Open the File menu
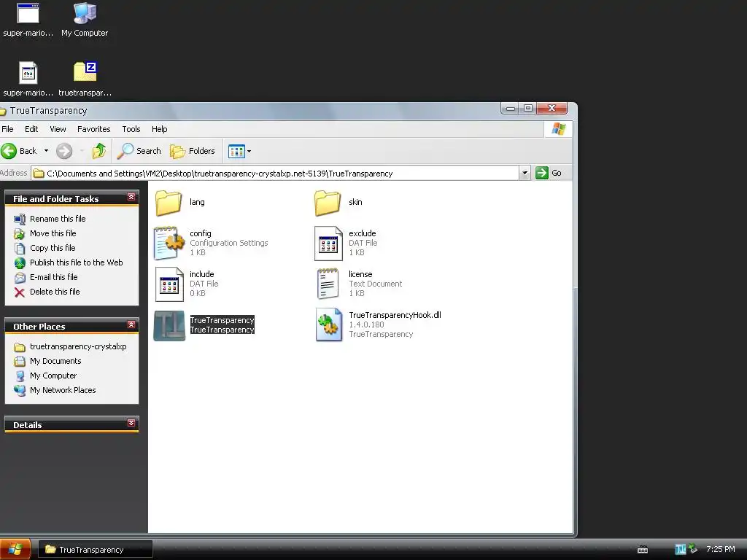This screenshot has width=747, height=560. coord(7,129)
